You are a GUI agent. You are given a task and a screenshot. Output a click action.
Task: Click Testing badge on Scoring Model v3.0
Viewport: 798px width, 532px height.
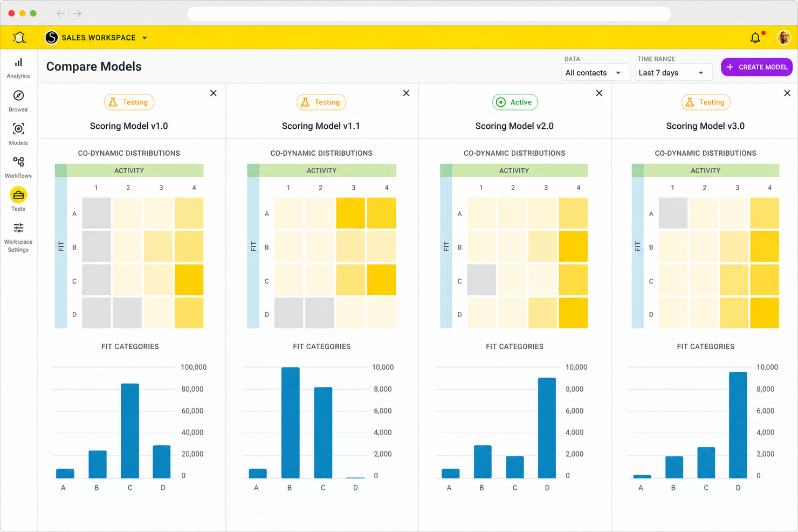pos(706,102)
